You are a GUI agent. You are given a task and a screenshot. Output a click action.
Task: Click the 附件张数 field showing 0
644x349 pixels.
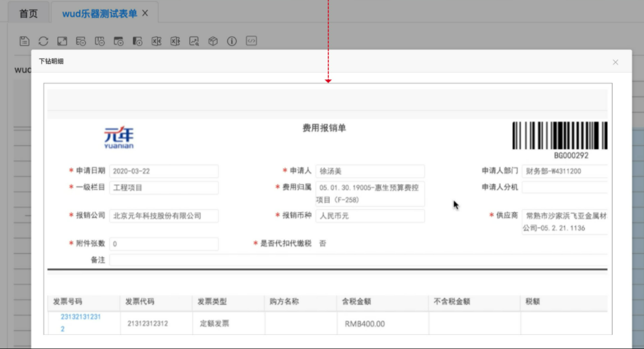tap(164, 244)
